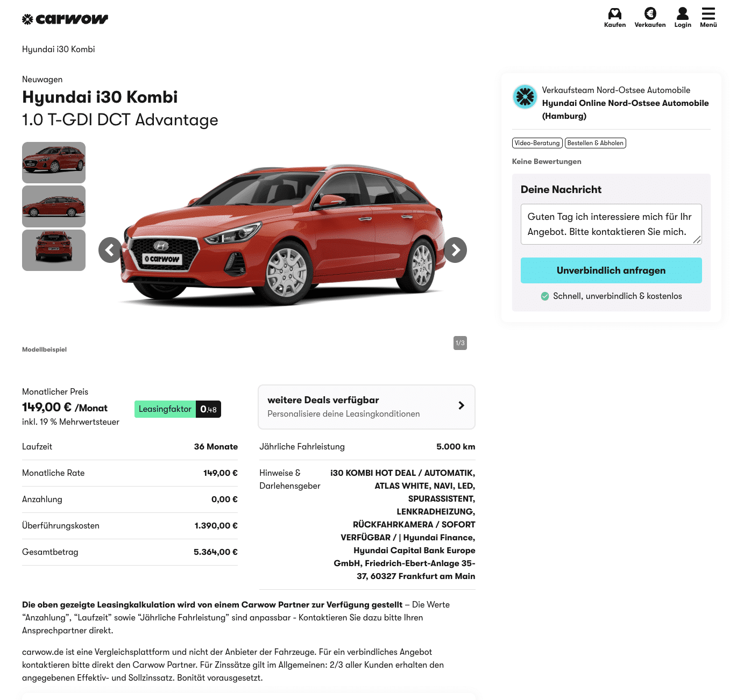Open Hyundai Online Nord-Ostsee Automobile dealer link
This screenshot has width=751, height=700.
tap(625, 110)
